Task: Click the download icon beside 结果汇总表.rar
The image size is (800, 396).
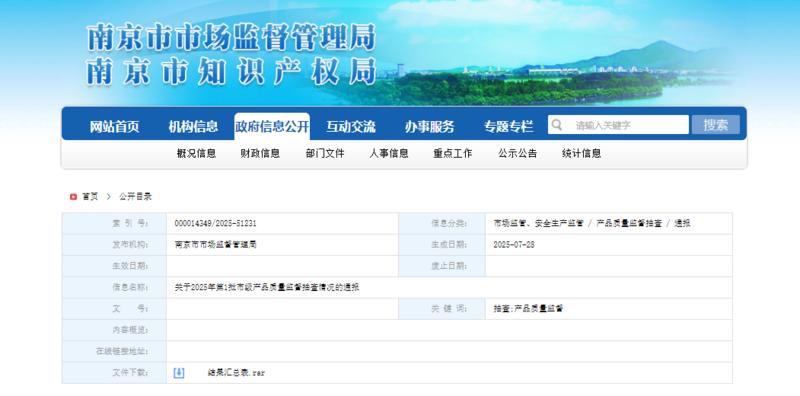Action: (179, 373)
